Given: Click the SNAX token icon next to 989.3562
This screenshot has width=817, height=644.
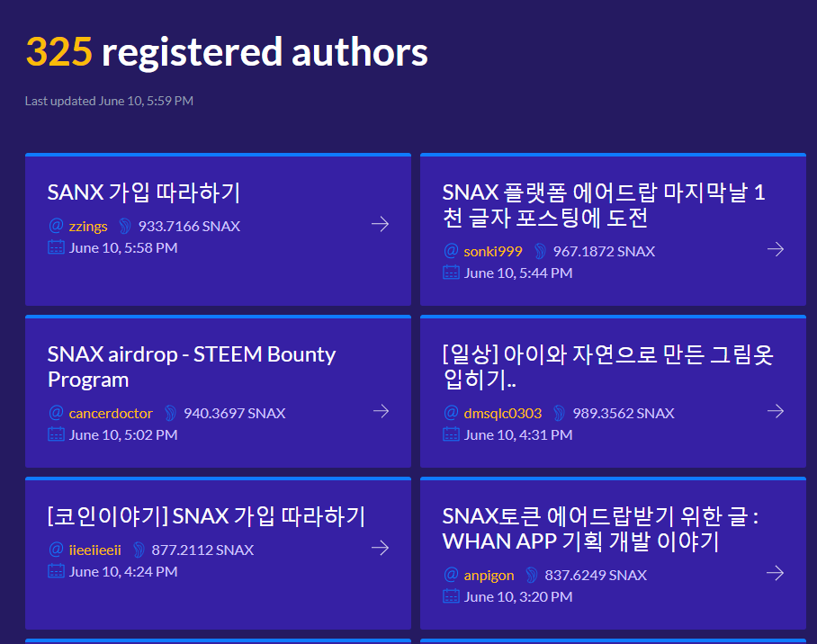Looking at the screenshot, I should tap(559, 413).
